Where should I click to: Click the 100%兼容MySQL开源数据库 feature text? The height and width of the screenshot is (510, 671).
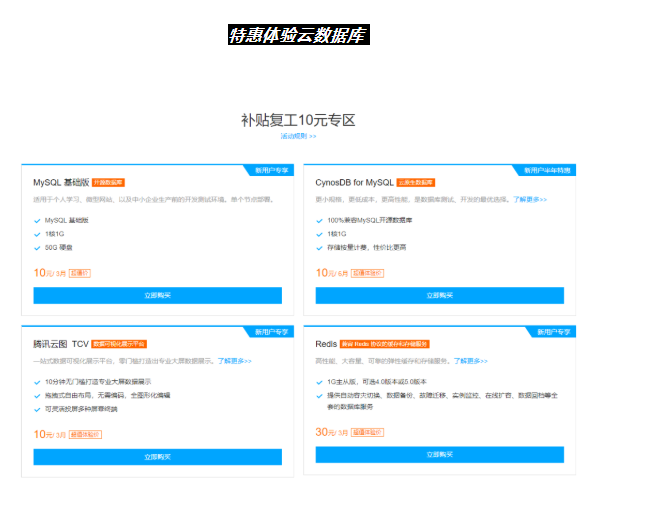coord(370,220)
